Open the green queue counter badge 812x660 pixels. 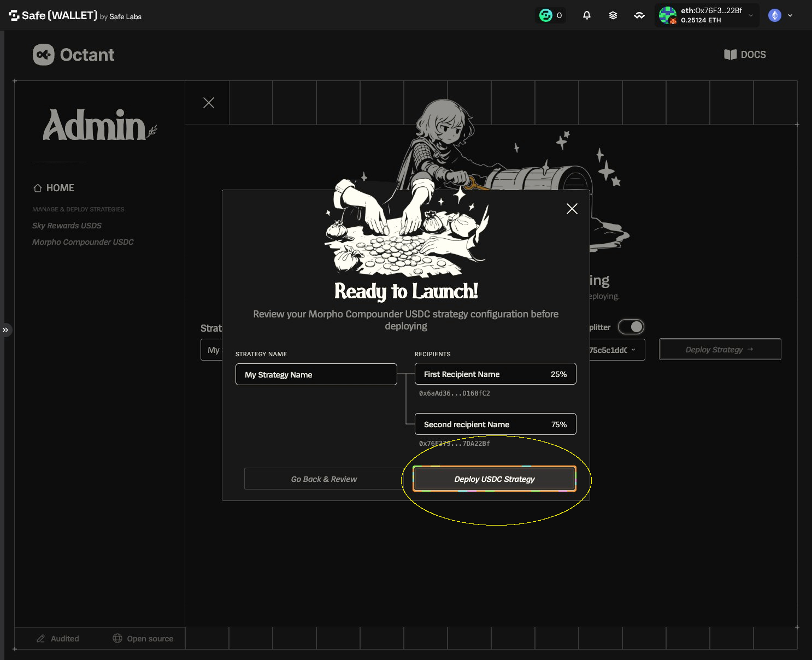coord(551,15)
